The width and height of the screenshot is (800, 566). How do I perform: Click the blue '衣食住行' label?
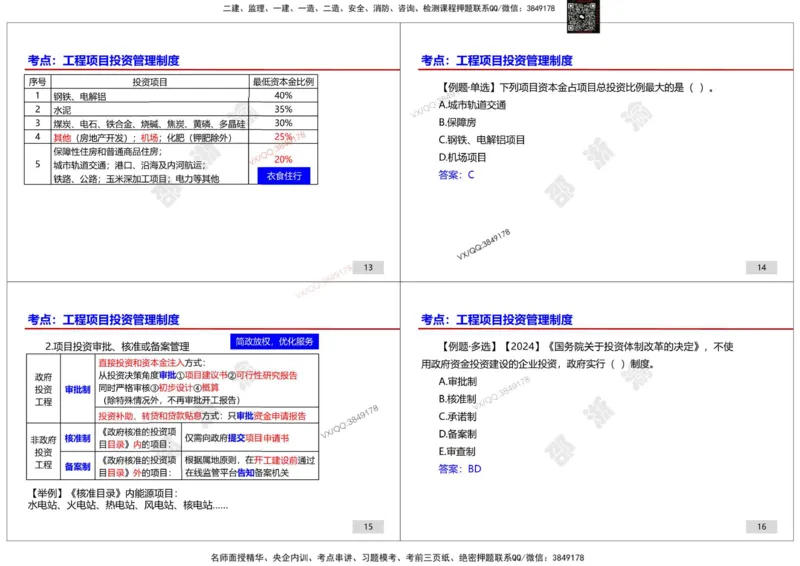[x=284, y=176]
